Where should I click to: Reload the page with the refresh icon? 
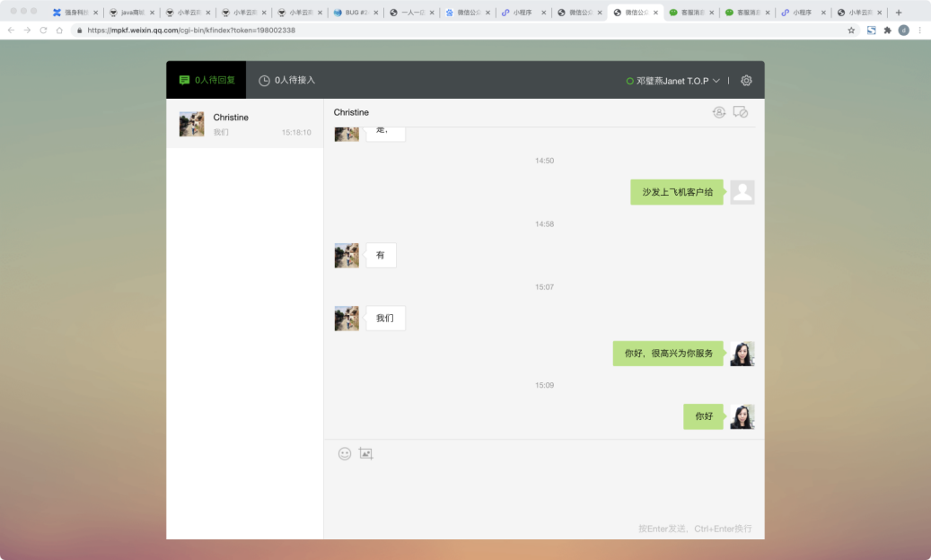pyautogui.click(x=42, y=30)
